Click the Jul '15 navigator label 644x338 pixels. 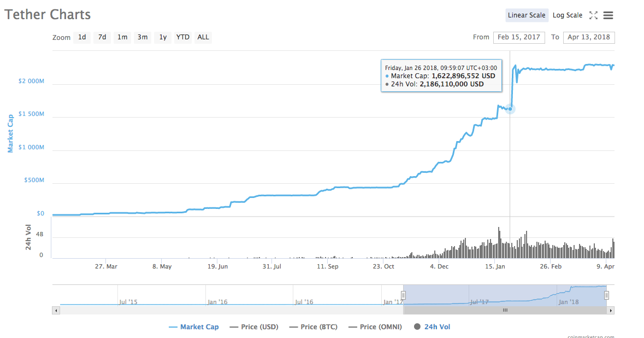pos(128,302)
